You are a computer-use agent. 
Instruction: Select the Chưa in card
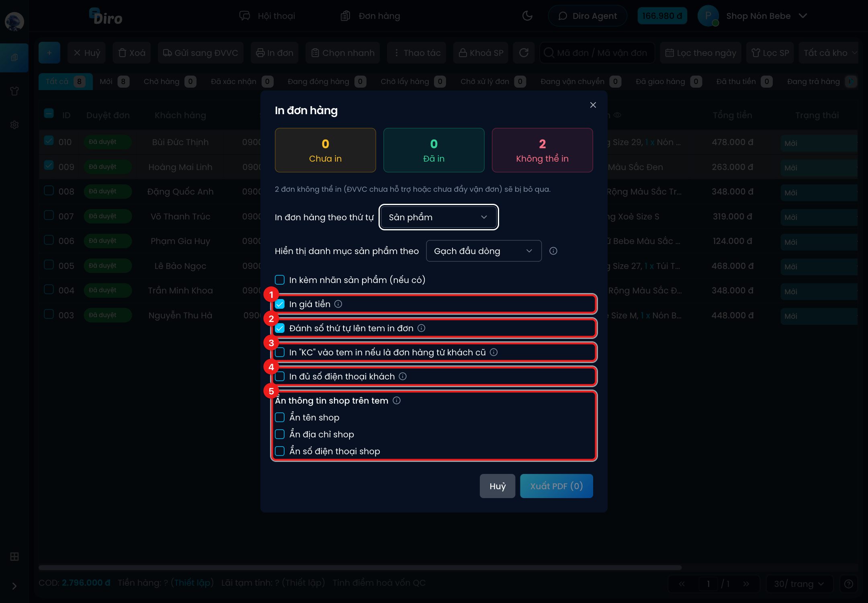click(x=325, y=150)
